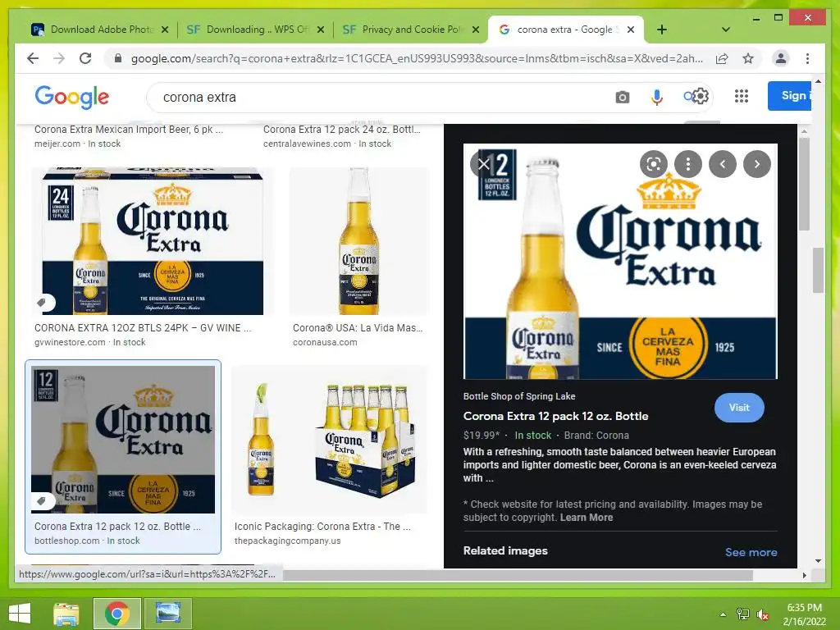Select corona extra Google tab

[x=566, y=30]
